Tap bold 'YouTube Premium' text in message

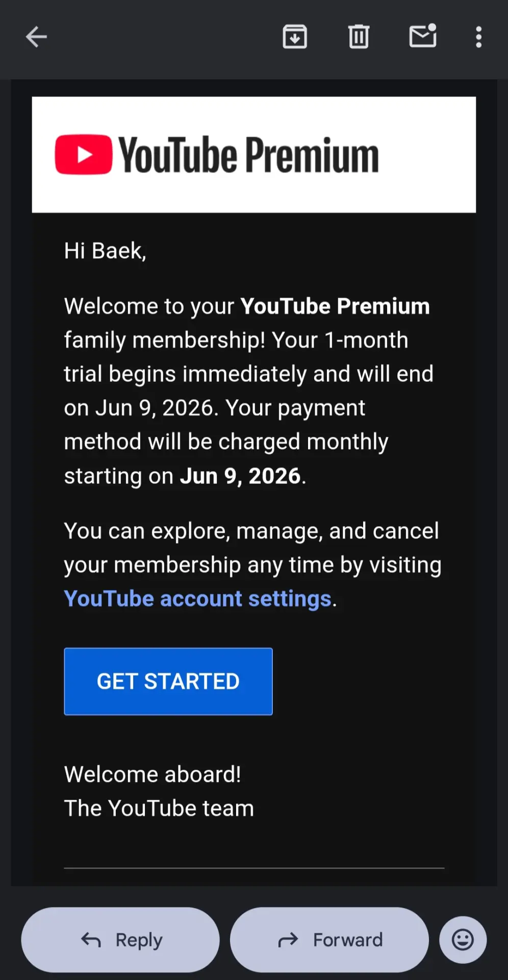click(335, 306)
